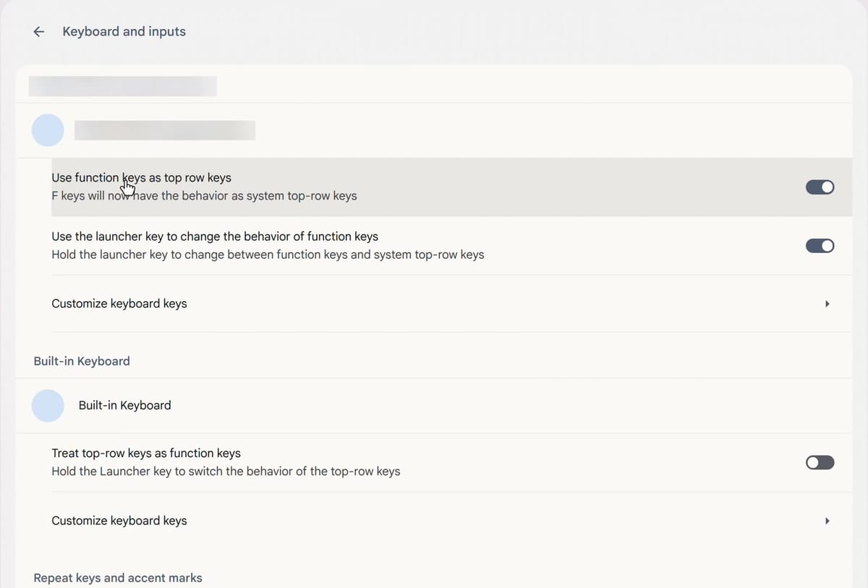The height and width of the screenshot is (588, 868).
Task: Click 'Treat top-row keys as function keys' label
Action: [146, 453]
